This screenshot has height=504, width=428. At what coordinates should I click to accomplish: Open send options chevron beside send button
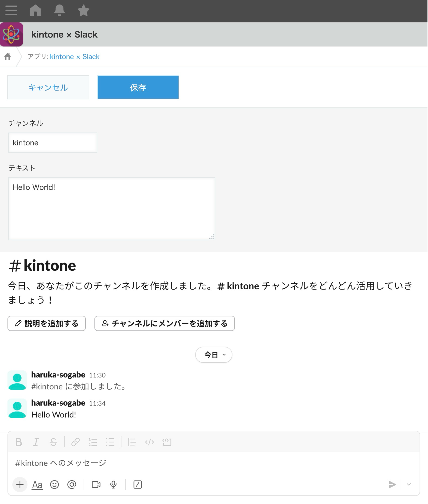click(409, 485)
